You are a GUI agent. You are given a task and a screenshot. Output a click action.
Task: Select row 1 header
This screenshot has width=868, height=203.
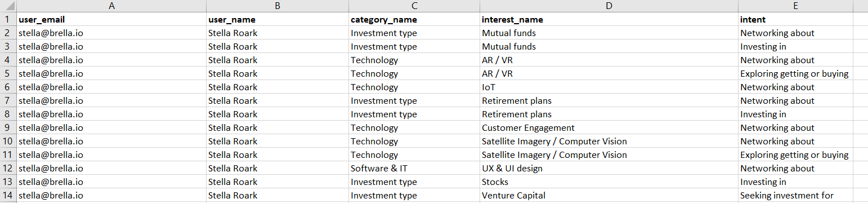(8, 20)
